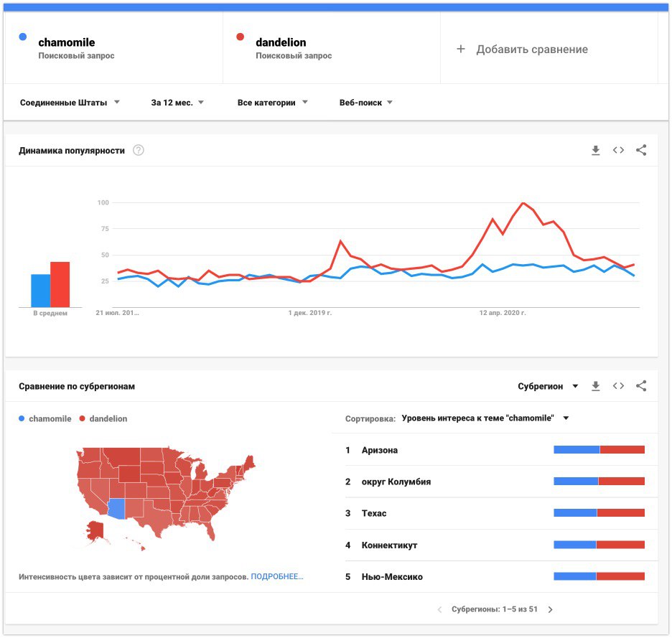The width and height of the screenshot is (672, 638).
Task: Select округ Колумбия in the subregion list
Action: pyautogui.click(x=396, y=482)
